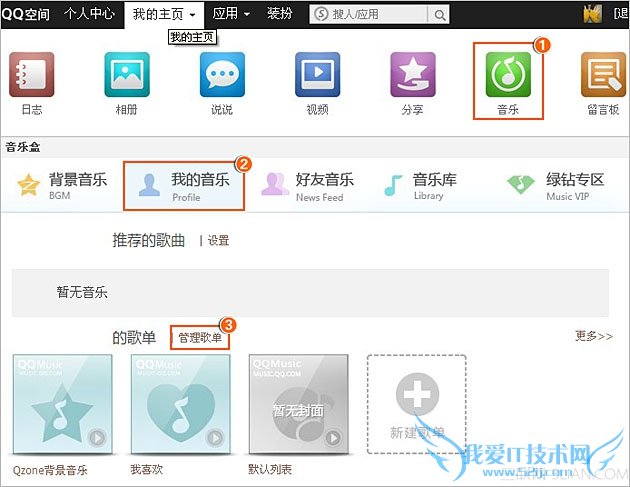Image resolution: width=630 pixels, height=487 pixels.
Task: Click the Qzone背景音乐 playlist name
Action: point(50,470)
